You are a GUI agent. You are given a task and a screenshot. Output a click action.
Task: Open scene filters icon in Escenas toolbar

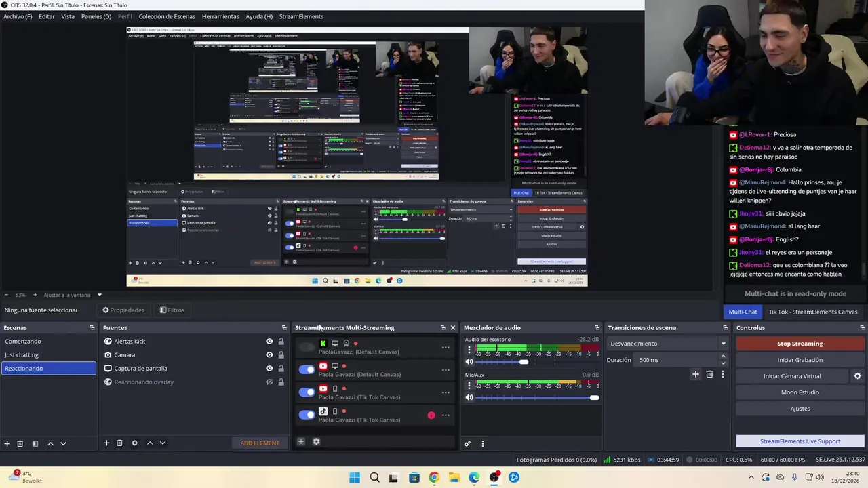[35, 443]
